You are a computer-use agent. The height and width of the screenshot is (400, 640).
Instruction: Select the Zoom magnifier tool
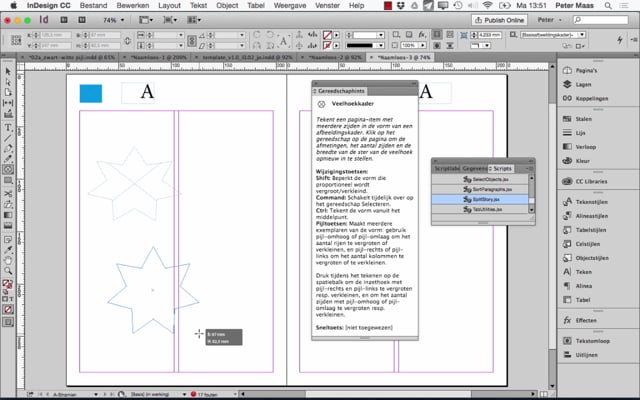8,271
